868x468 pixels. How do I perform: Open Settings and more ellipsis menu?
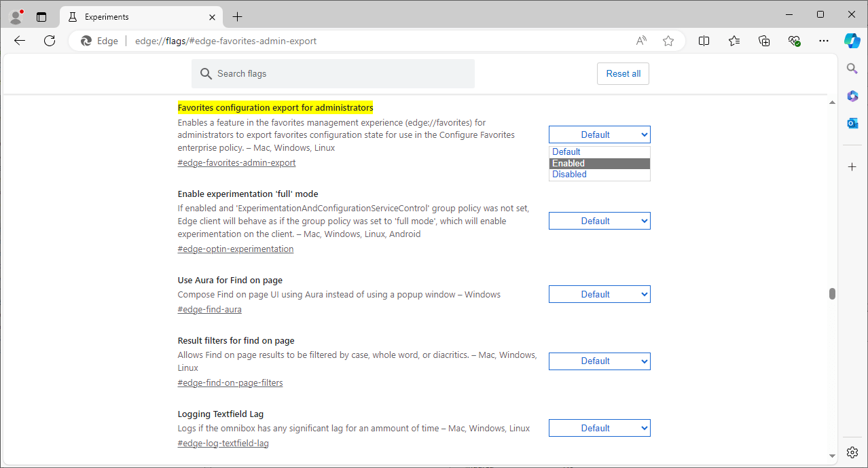click(824, 41)
